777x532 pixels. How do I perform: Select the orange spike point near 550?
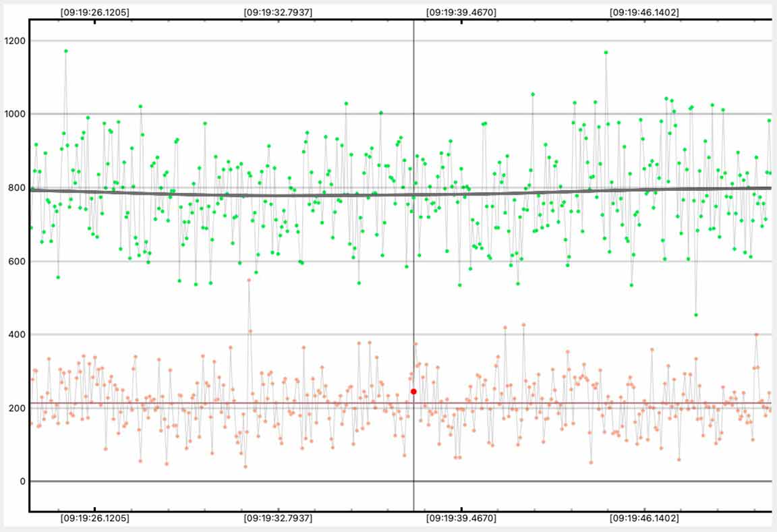249,280
